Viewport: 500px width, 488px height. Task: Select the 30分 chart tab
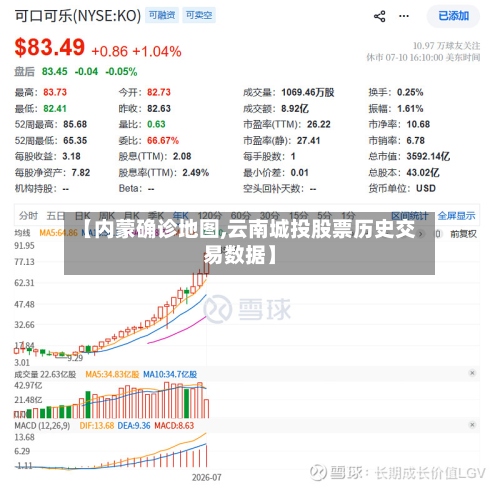(x=270, y=216)
